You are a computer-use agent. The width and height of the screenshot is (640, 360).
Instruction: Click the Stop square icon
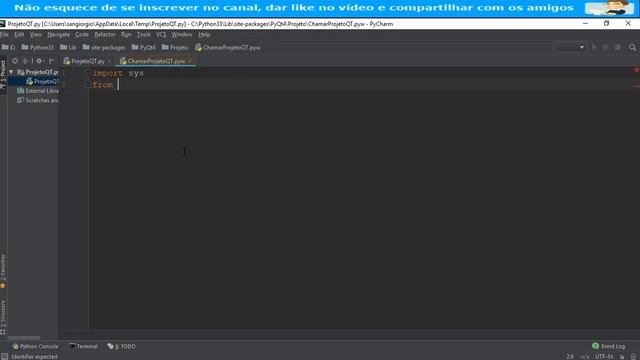coord(618,47)
